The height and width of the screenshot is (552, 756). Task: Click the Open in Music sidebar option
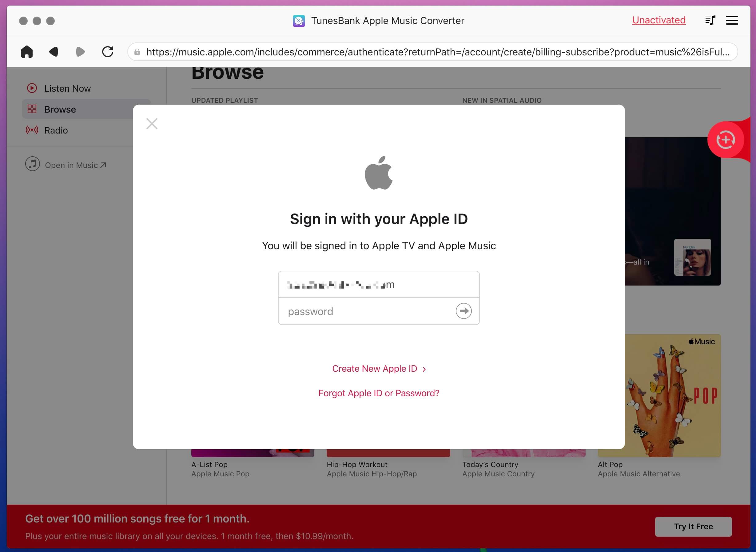point(66,165)
